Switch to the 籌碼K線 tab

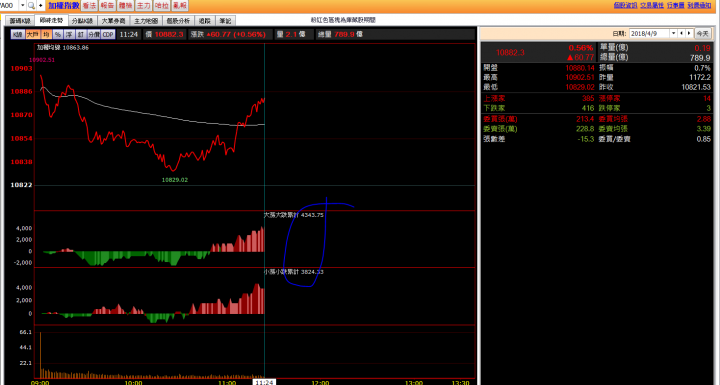pyautogui.click(x=20, y=21)
